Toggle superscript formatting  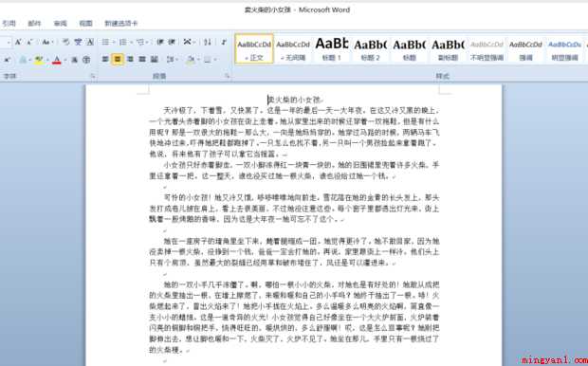[x=8, y=59]
